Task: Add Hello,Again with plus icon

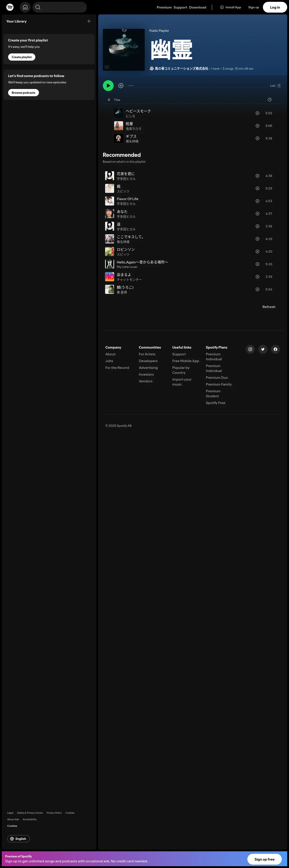Action: [x=257, y=264]
